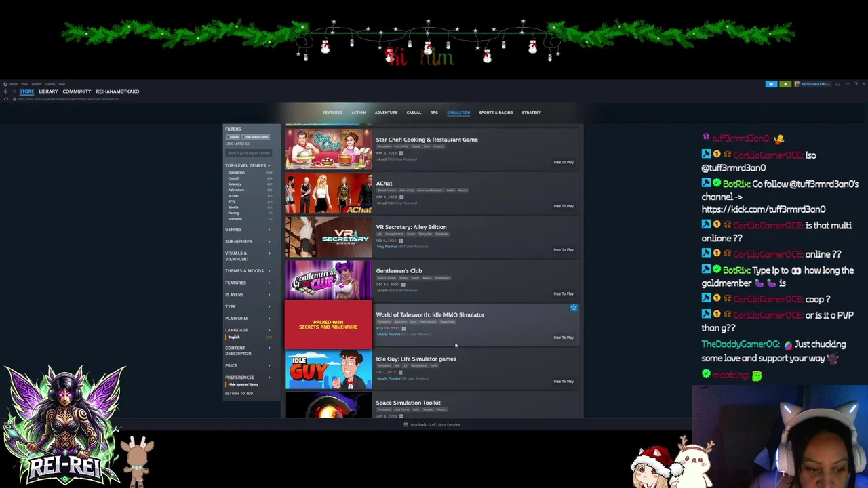Remove the English filter chip
Screen dimensions: 868x488
234,137
